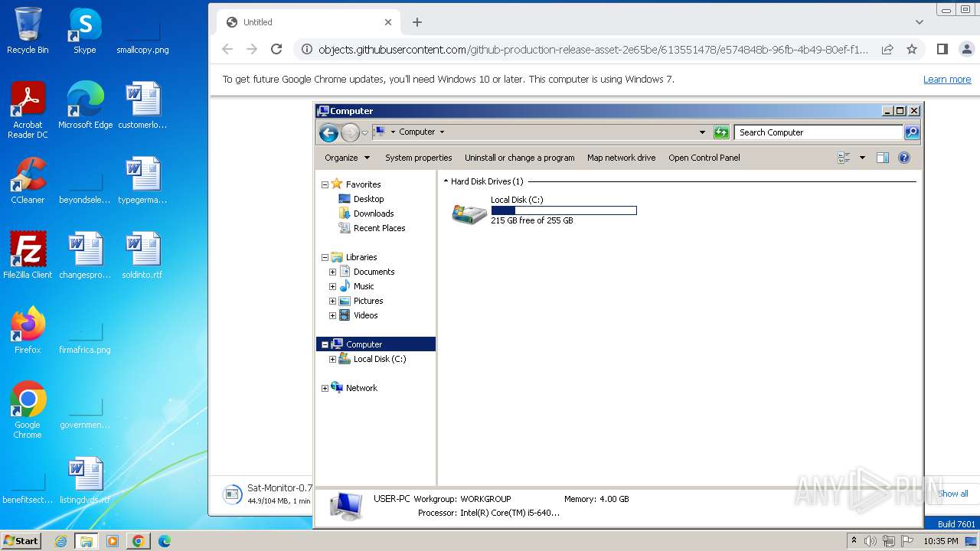Click Uninstall or change a program
980x551 pixels.
pos(519,158)
